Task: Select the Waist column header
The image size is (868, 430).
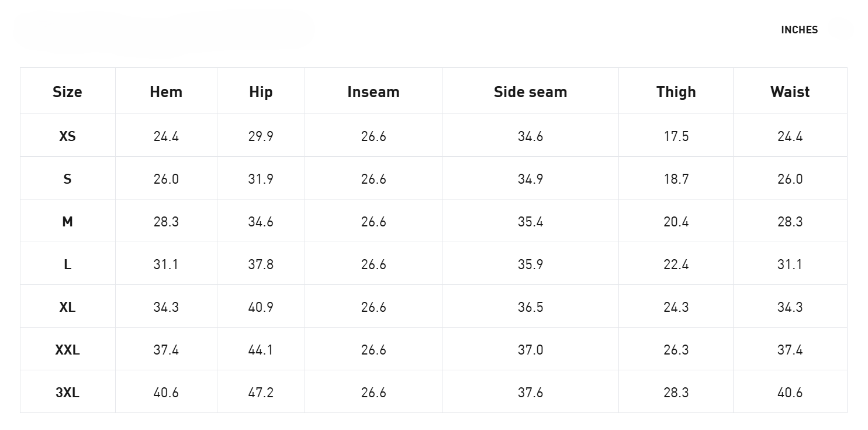Action: coord(790,92)
